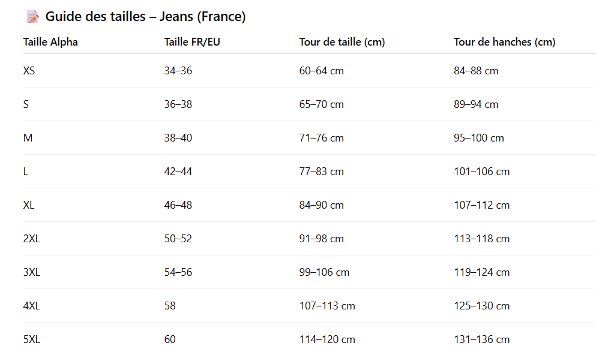Click the 3XL size row label
The width and height of the screenshot is (596, 364).
[31, 272]
